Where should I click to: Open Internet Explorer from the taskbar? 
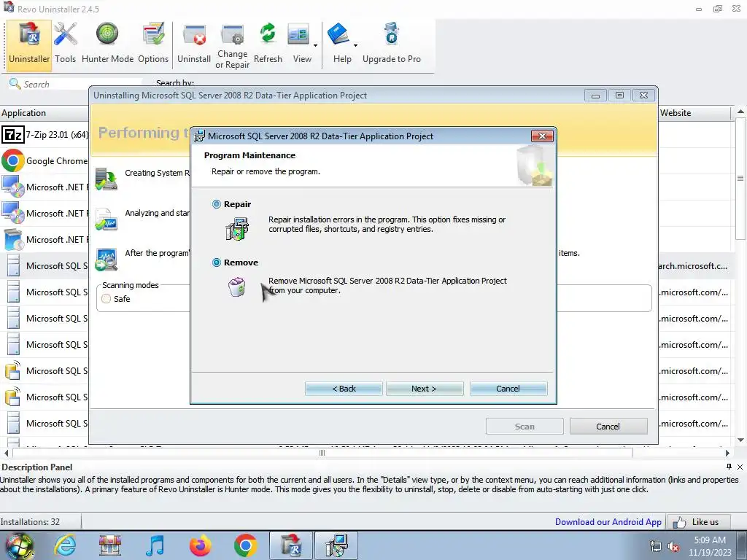[x=64, y=545]
